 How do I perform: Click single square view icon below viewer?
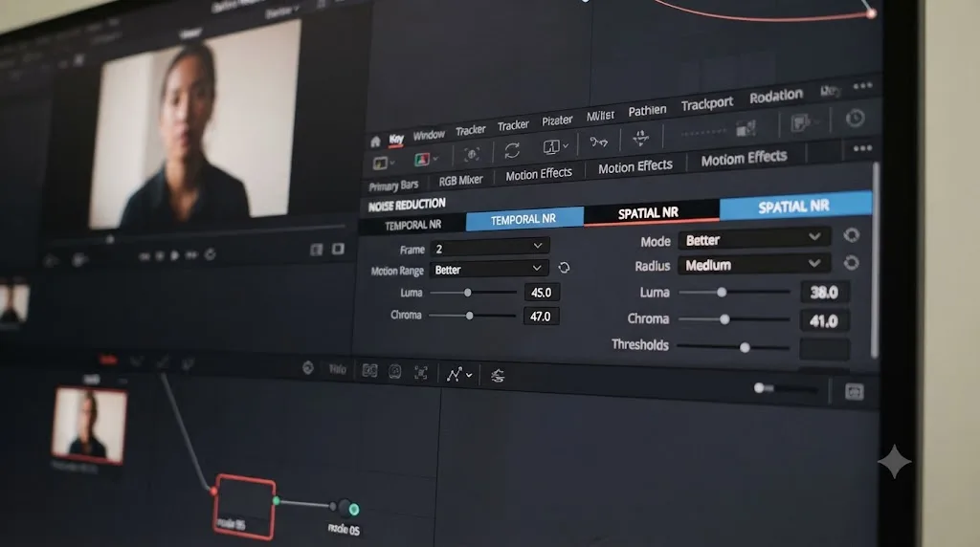[x=338, y=250]
